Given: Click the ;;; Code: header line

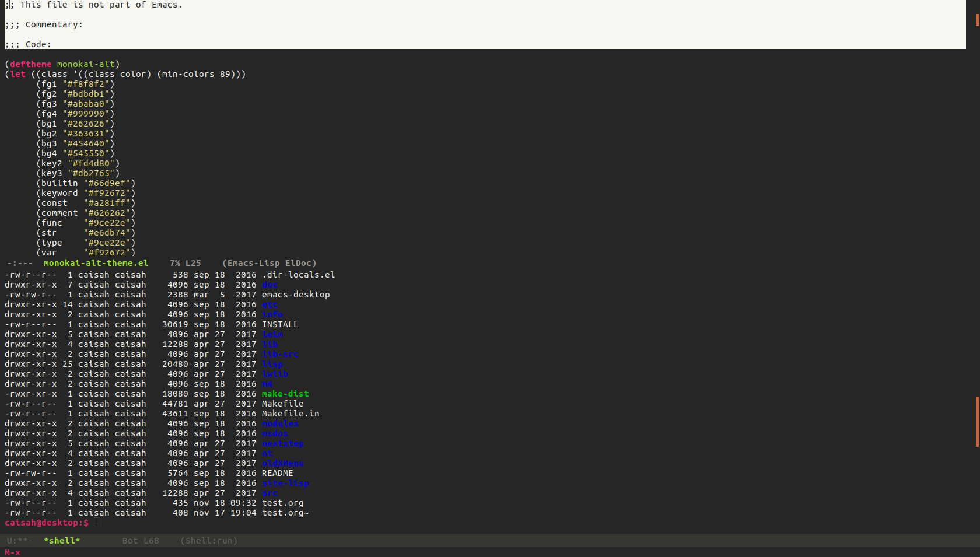Looking at the screenshot, I should pos(28,44).
